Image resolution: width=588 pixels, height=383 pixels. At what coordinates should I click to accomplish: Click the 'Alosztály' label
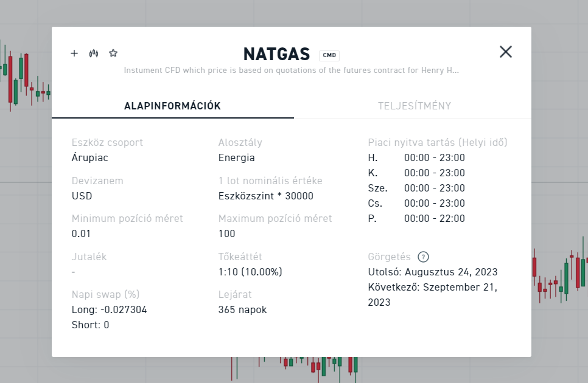[240, 143]
